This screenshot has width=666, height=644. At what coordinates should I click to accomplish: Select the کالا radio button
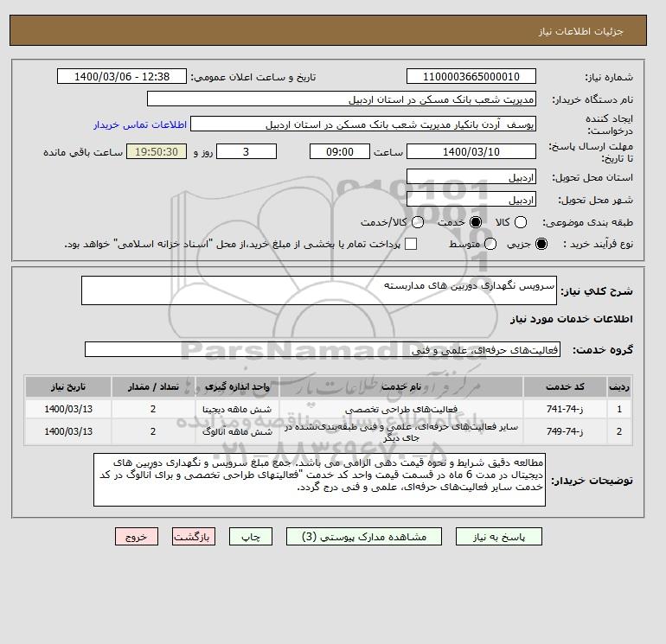[521, 222]
